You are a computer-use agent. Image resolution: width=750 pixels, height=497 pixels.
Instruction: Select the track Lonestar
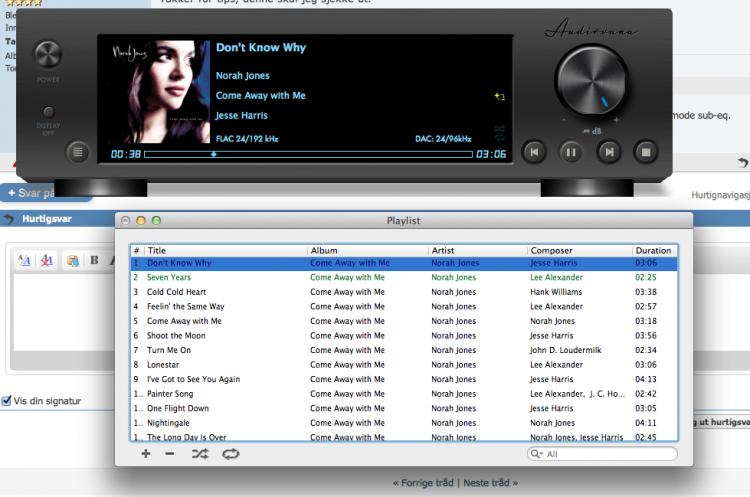[404, 364]
